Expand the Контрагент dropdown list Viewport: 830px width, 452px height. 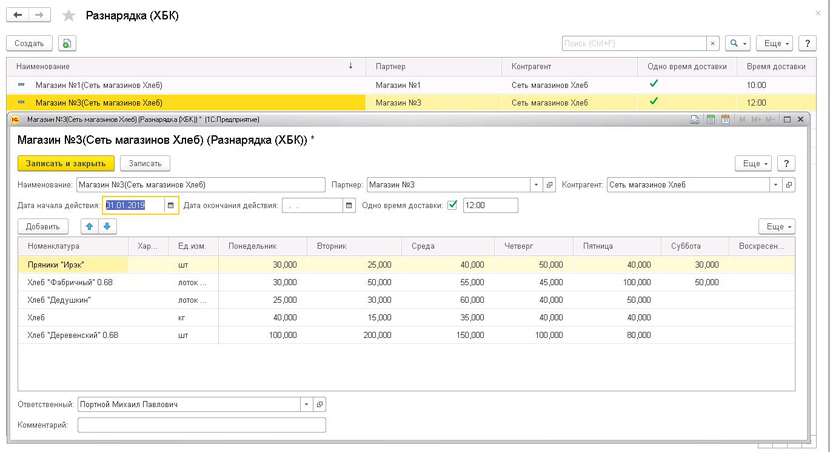point(775,185)
